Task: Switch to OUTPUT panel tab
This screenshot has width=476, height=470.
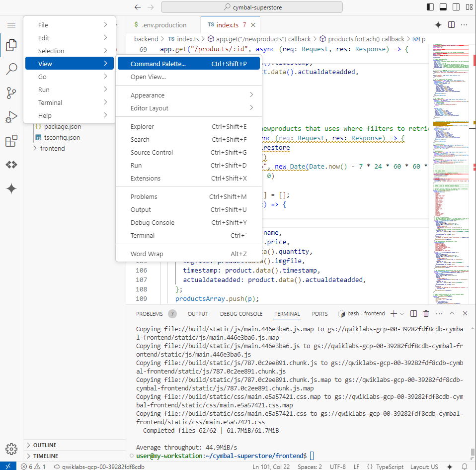Action: [198, 314]
